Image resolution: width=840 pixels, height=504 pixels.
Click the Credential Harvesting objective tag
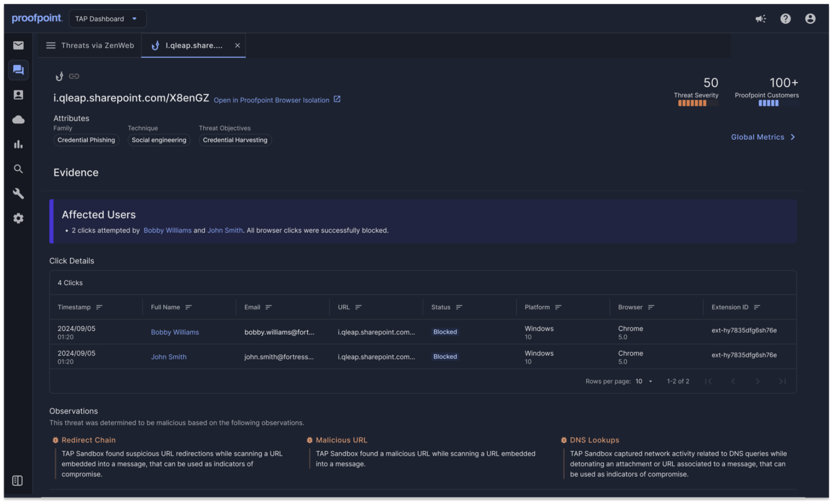point(235,140)
